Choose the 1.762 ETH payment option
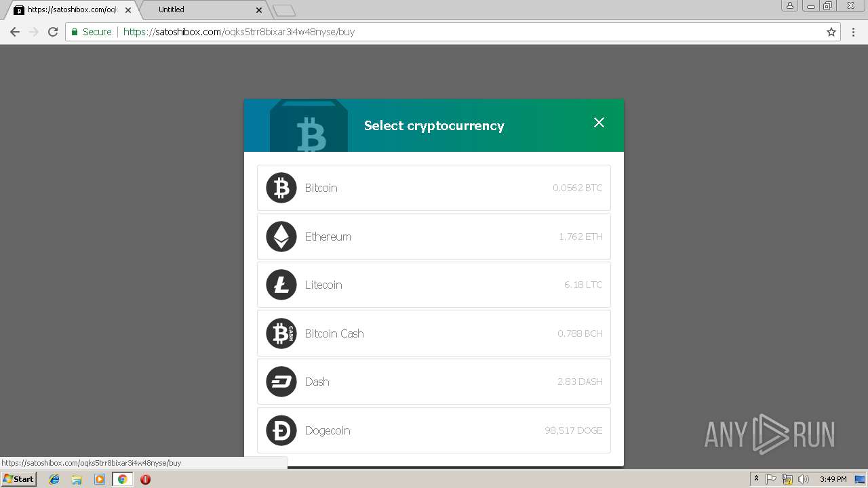This screenshot has height=488, width=868. coord(580,237)
